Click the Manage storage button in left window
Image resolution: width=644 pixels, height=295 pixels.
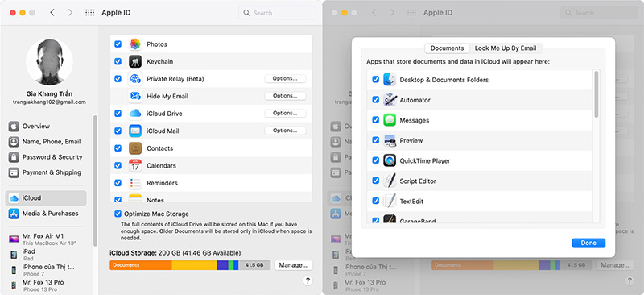293,265
